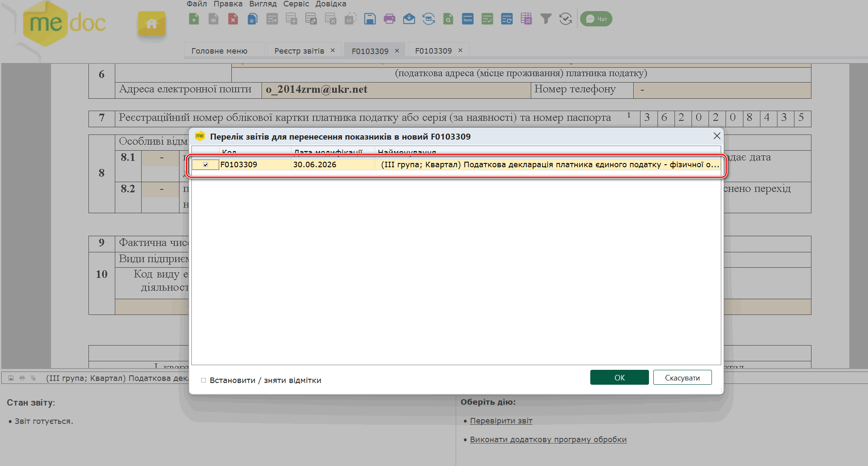Click the envelope import icon
The width and height of the screenshot is (868, 466).
pos(409,19)
